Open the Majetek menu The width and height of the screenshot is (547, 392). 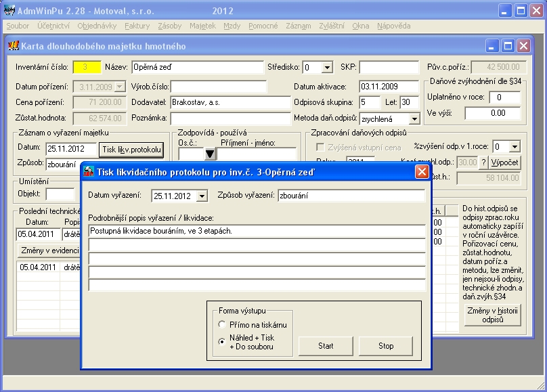click(202, 26)
